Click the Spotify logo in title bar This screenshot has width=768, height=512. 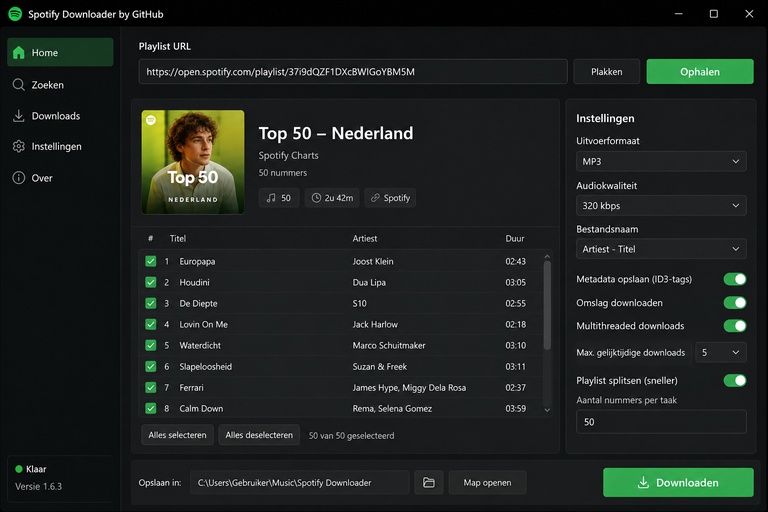(15, 14)
